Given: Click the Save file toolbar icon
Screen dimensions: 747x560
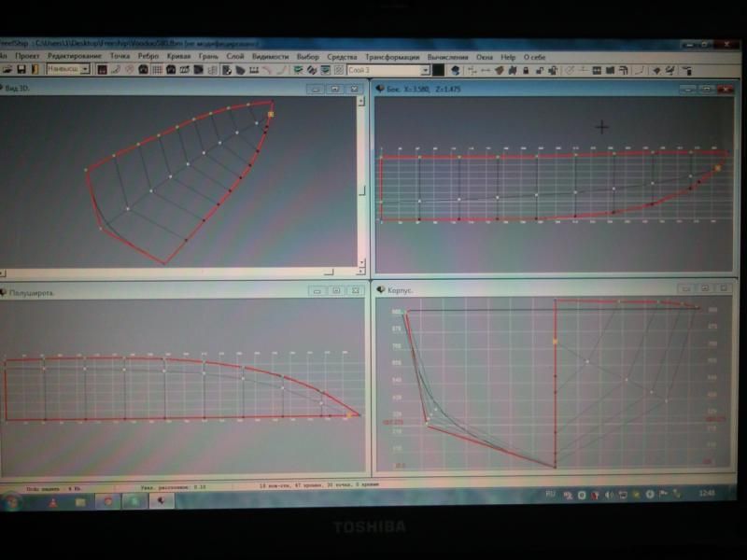Looking at the screenshot, I should [21, 69].
